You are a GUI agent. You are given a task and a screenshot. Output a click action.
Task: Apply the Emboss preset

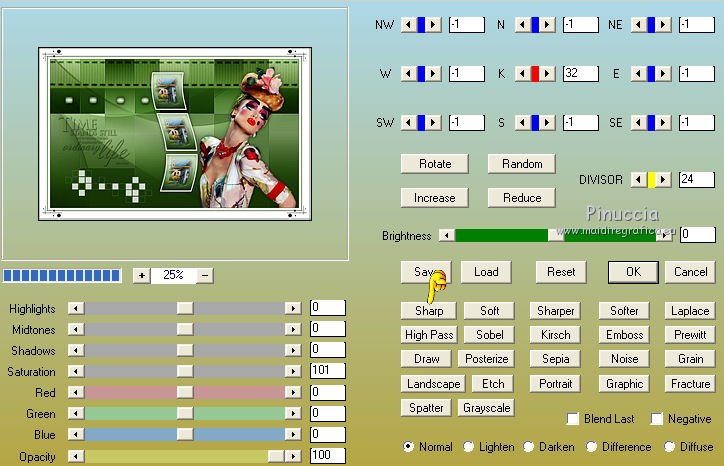pos(624,335)
